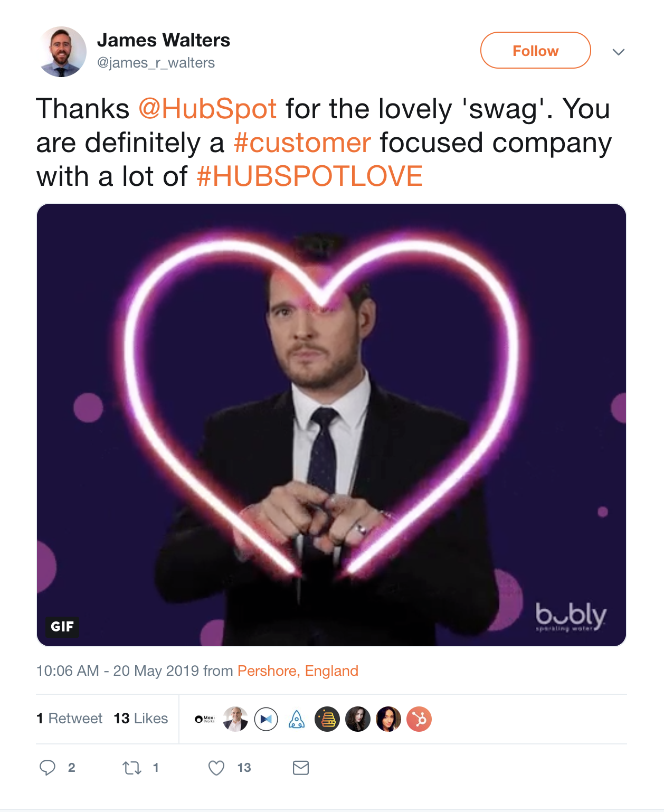
Task: Open the #customer hashtag
Action: tap(302, 143)
